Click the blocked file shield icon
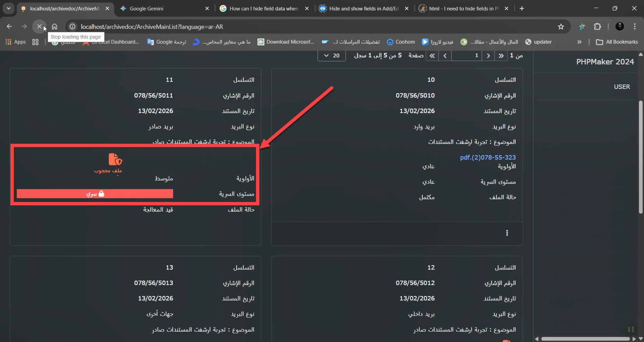 click(115, 159)
